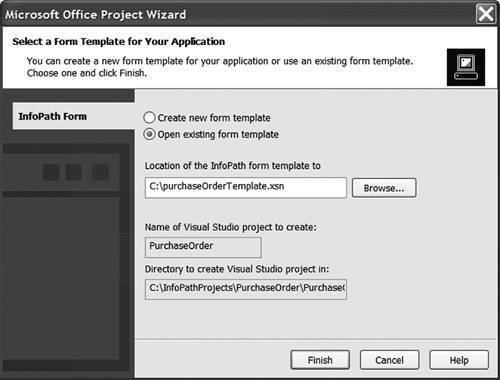Viewport: 500px width, 380px height.
Task: Click the Browse... button
Action: 384,188
